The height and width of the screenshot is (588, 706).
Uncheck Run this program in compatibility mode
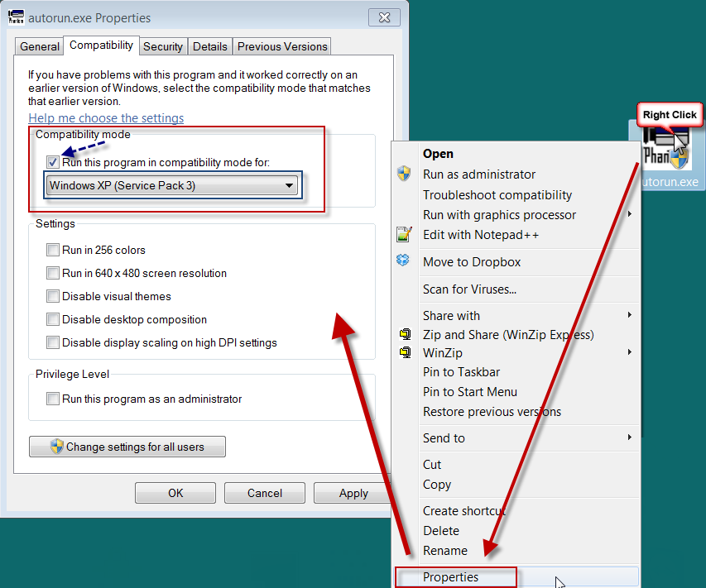click(52, 162)
